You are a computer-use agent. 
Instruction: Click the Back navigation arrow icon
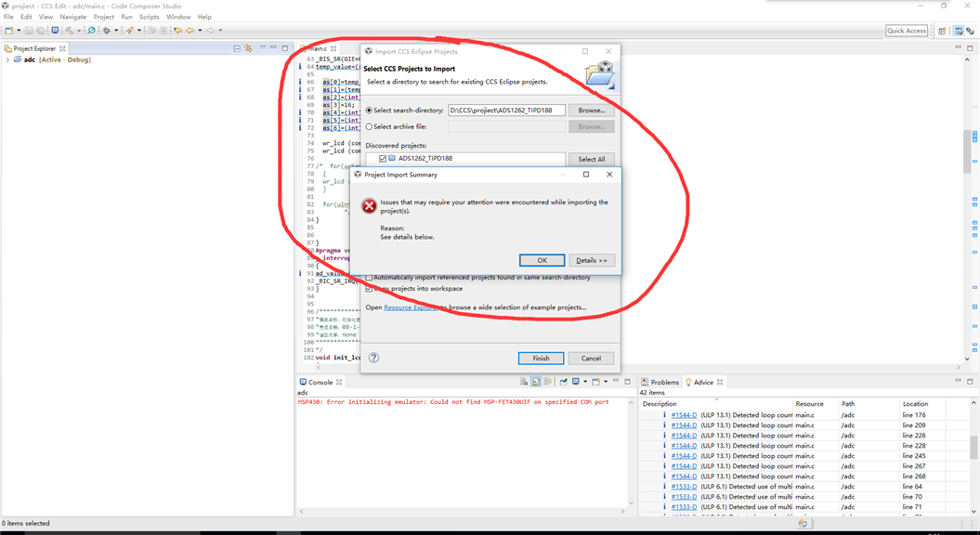[x=190, y=30]
